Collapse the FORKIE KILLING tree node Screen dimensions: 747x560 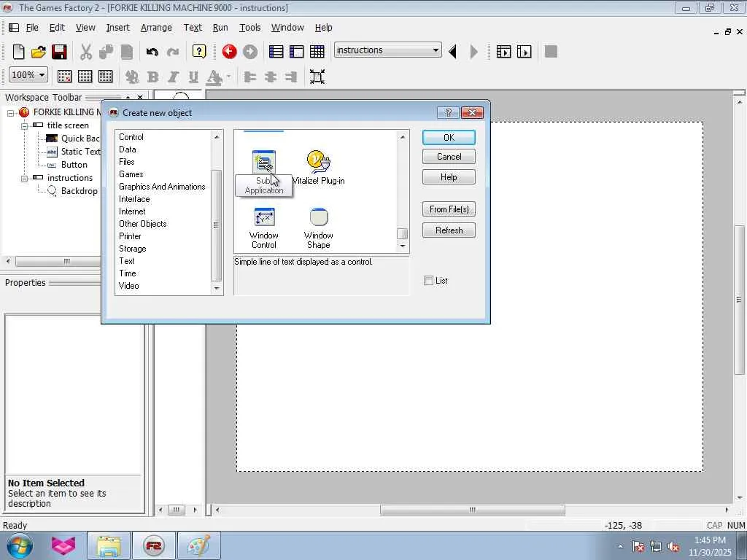10,113
